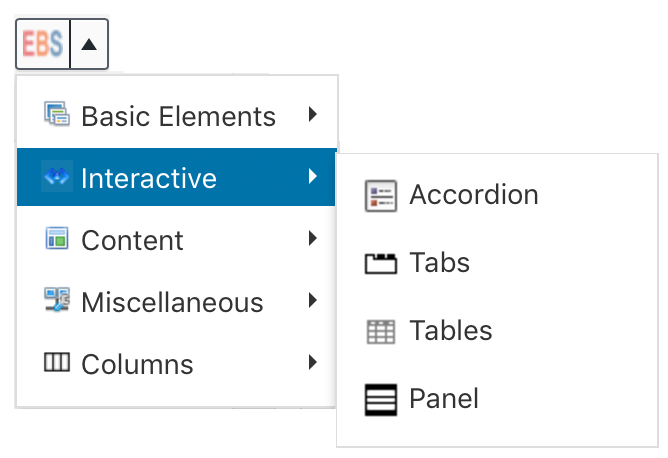Expand the Columns submenu arrow
The width and height of the screenshot is (668, 458).
(313, 362)
